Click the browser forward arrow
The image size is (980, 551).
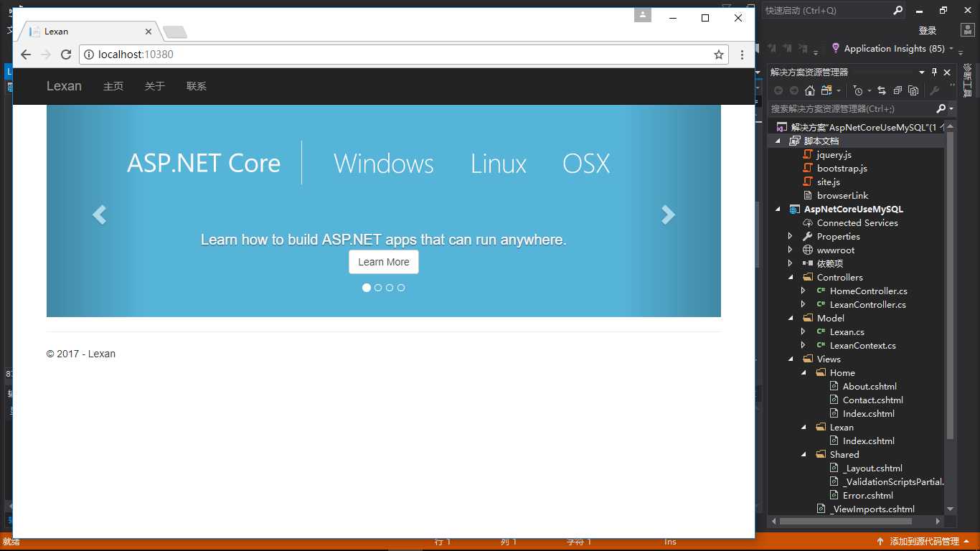(46, 55)
